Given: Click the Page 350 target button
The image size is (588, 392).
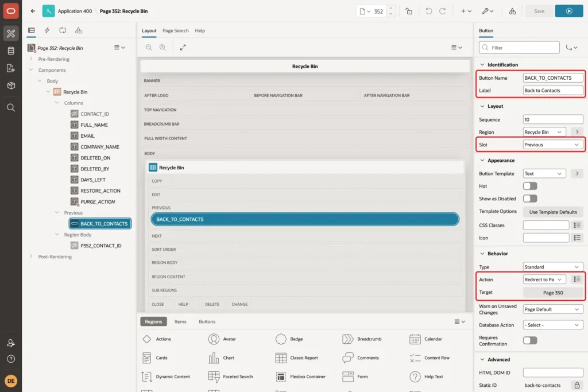Looking at the screenshot, I should [553, 293].
